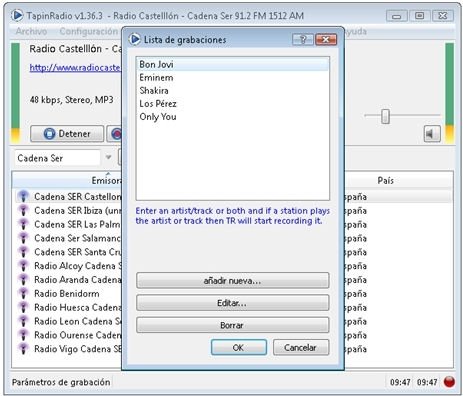Viewport: 463px width, 396px height.
Task: Select the Radio Leon Cadena station row
Action: (67, 321)
